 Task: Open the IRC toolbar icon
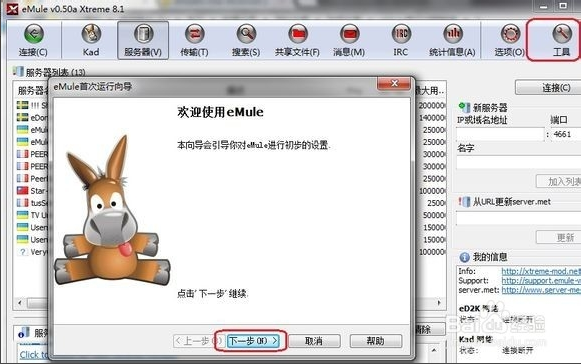[x=401, y=40]
